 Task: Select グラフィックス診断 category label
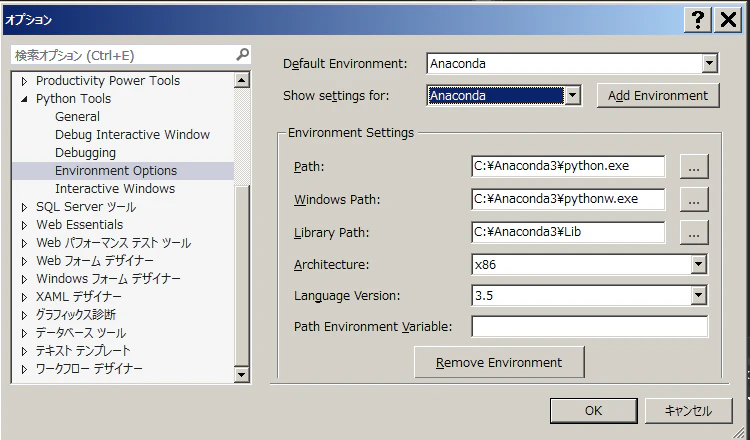pyautogui.click(x=76, y=315)
